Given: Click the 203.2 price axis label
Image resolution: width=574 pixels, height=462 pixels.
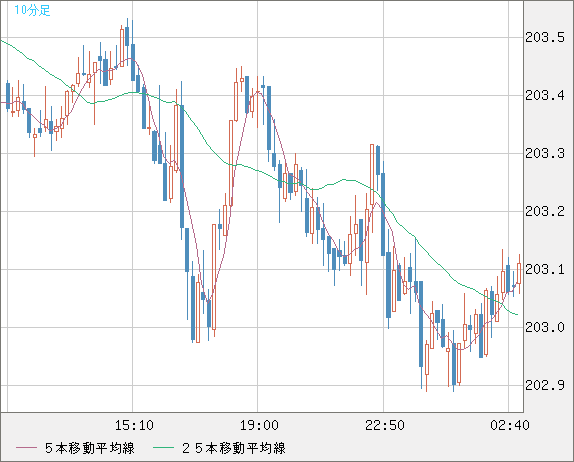Looking at the screenshot, I should pyautogui.click(x=545, y=211).
